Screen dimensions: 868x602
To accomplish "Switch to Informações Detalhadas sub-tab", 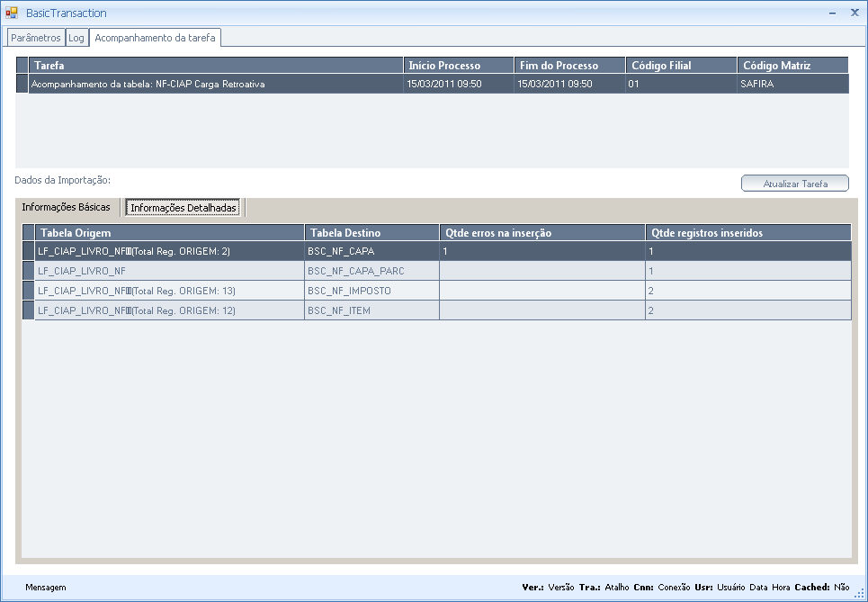I will [183, 208].
